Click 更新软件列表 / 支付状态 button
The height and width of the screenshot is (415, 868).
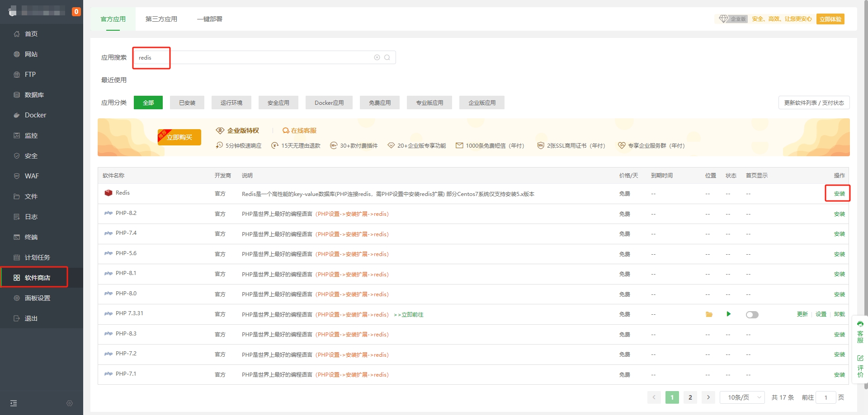point(813,103)
